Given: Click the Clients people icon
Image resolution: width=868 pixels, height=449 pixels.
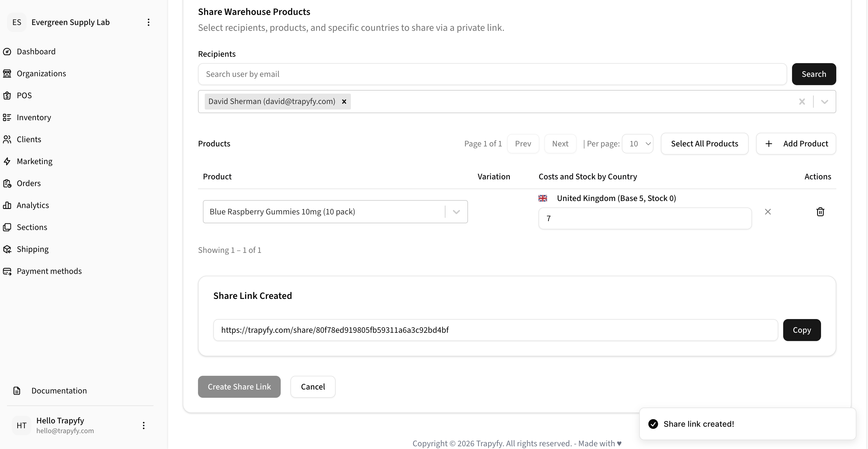Looking at the screenshot, I should click(x=7, y=139).
